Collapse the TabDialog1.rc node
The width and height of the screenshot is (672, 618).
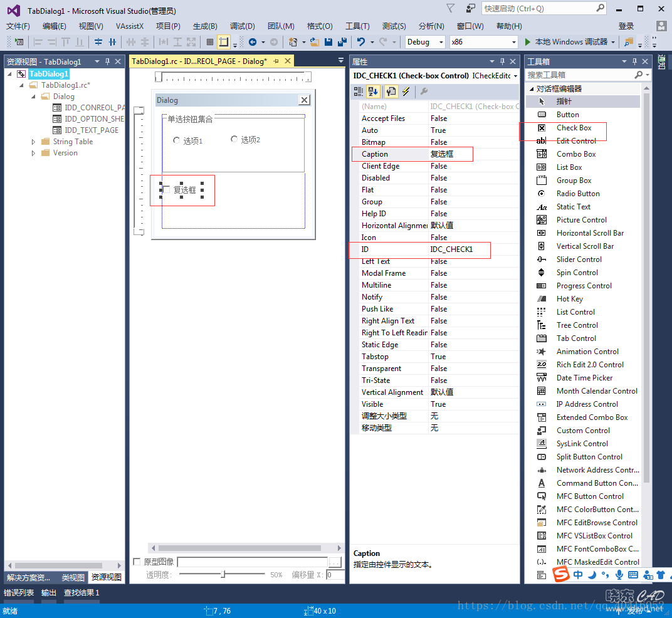coord(21,85)
